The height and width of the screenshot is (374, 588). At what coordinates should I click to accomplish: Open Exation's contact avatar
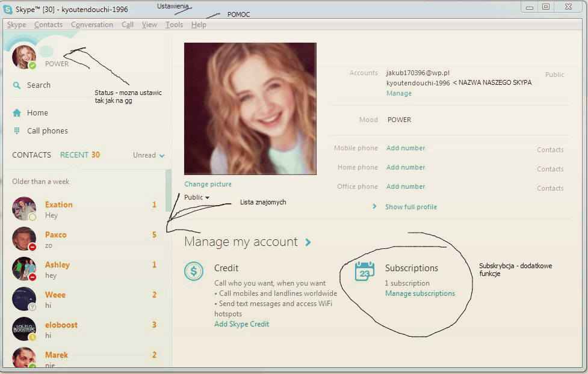pos(24,209)
